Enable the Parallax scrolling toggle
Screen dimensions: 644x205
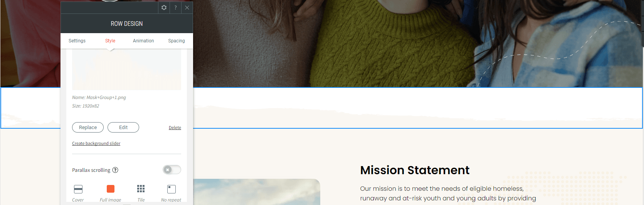coord(172,170)
